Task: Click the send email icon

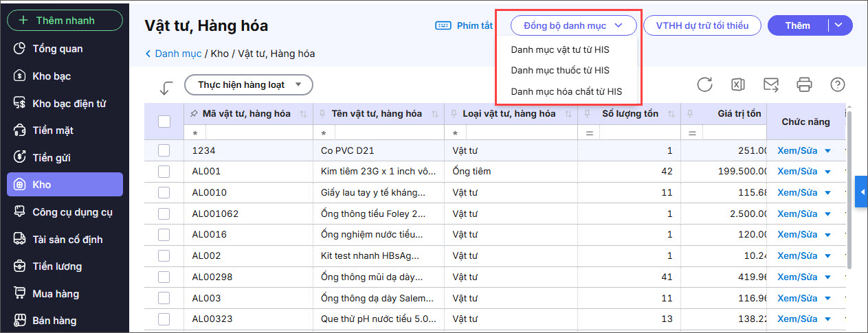Action: coord(771,84)
